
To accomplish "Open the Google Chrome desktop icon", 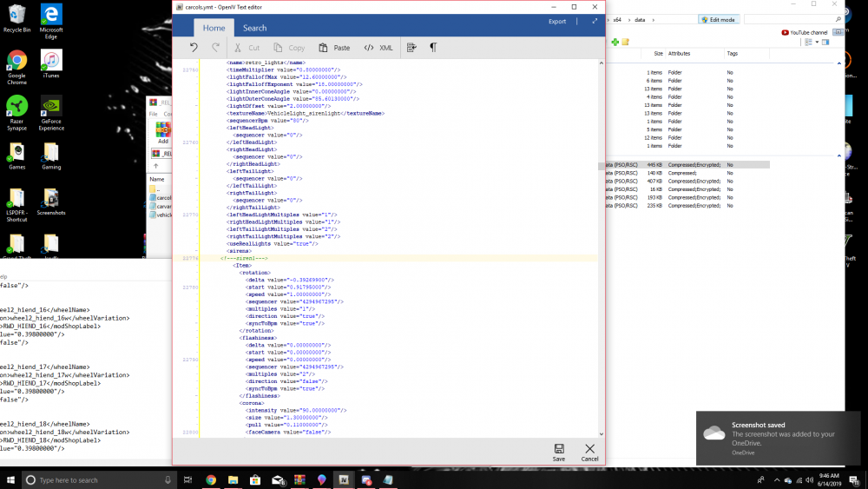I will (x=16, y=68).
